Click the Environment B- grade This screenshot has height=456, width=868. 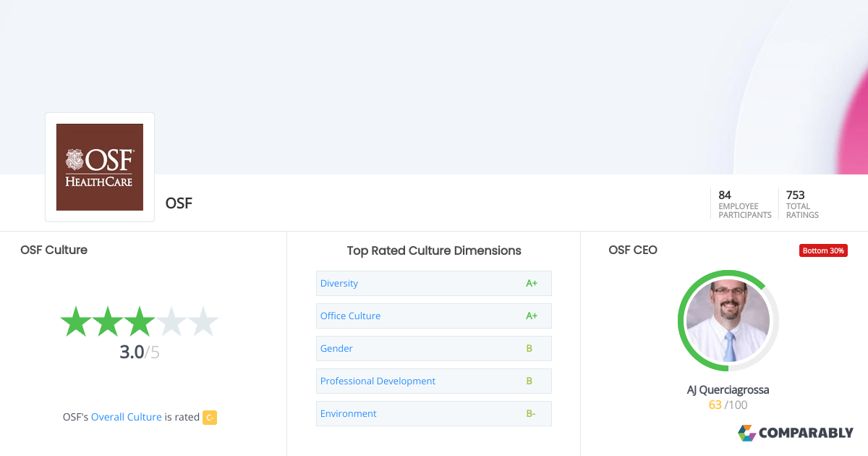(x=531, y=413)
